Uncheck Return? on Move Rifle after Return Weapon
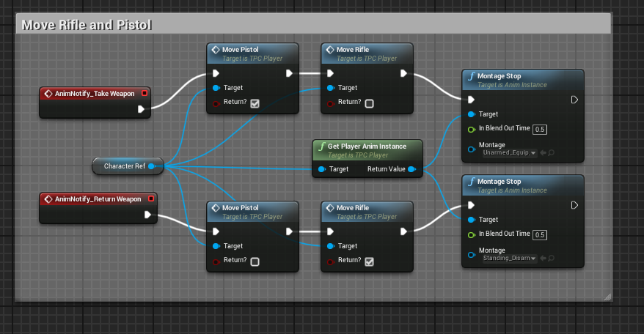644x334 pixels. (369, 261)
